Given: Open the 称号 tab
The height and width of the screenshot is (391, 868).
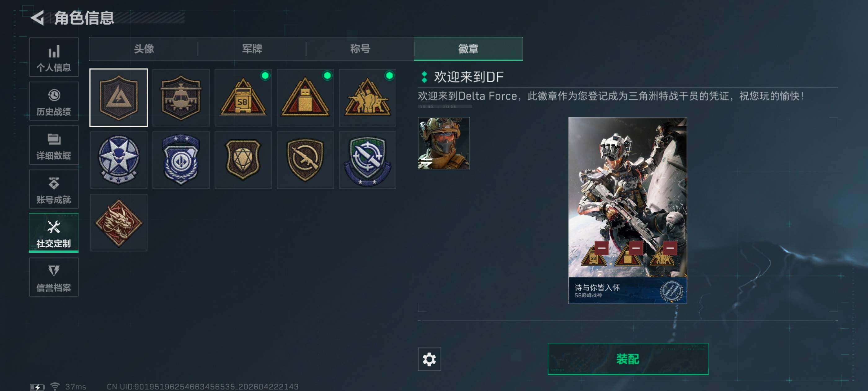Looking at the screenshot, I should (360, 49).
